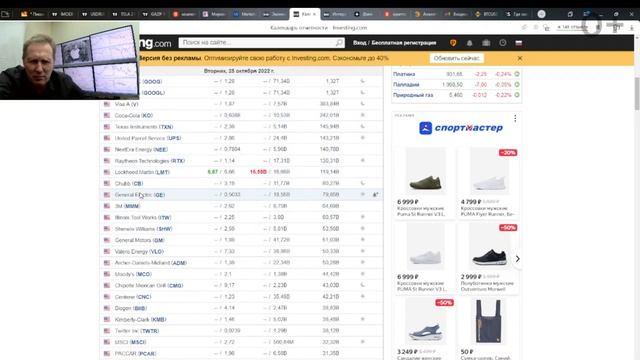
Task: Close the orange ad-free promotion banner
Action: click(x=520, y=58)
